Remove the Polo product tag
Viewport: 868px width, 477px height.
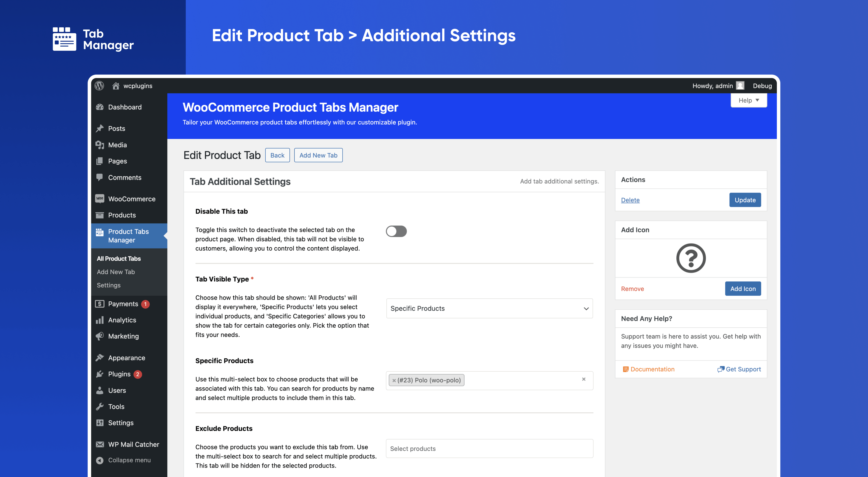(394, 380)
